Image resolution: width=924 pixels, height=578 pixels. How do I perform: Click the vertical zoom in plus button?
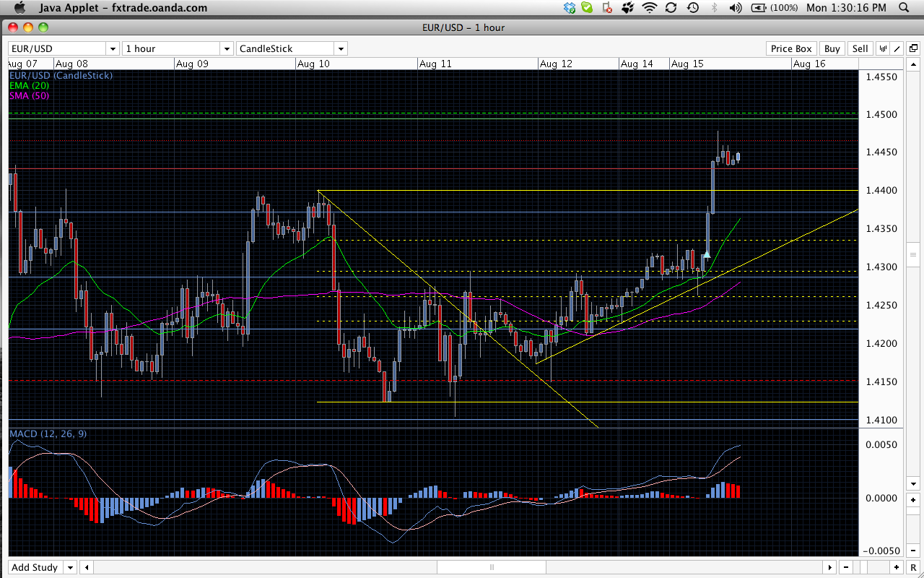913,500
